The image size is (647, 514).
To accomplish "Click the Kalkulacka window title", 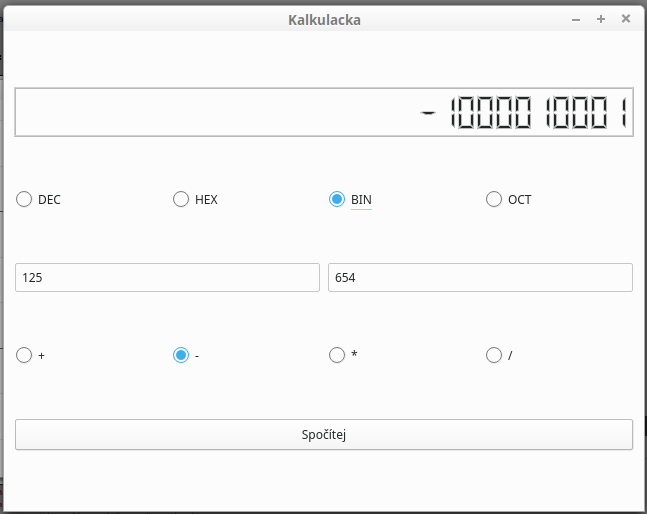I will tap(324, 20).
